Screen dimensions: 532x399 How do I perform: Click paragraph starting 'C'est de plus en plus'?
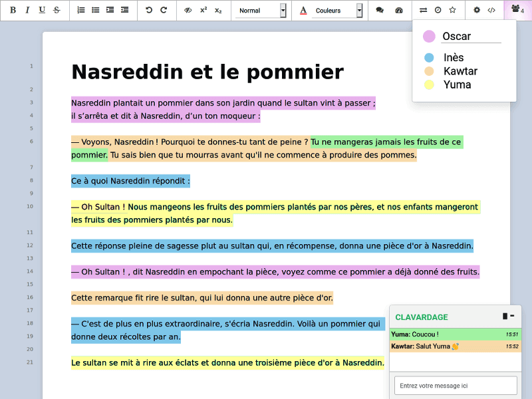[x=228, y=330]
